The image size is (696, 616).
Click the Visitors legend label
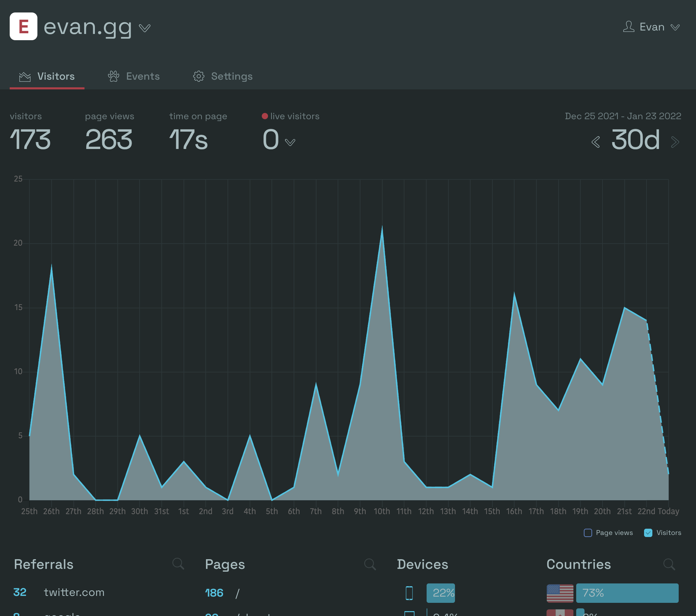[x=669, y=533]
